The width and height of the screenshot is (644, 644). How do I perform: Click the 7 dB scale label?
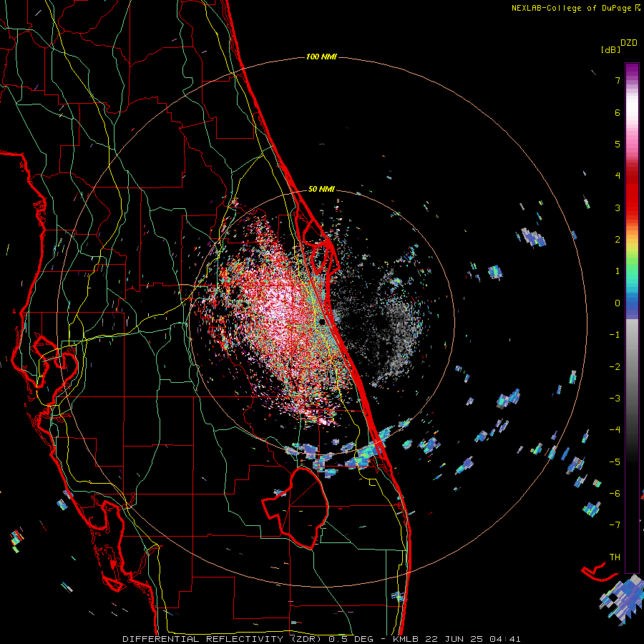click(x=618, y=80)
